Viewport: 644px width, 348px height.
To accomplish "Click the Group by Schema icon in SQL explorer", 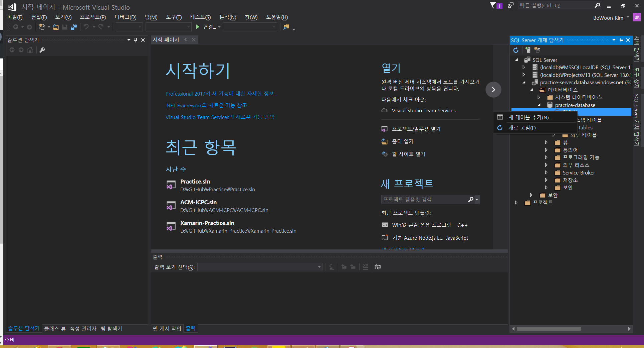I will (537, 50).
